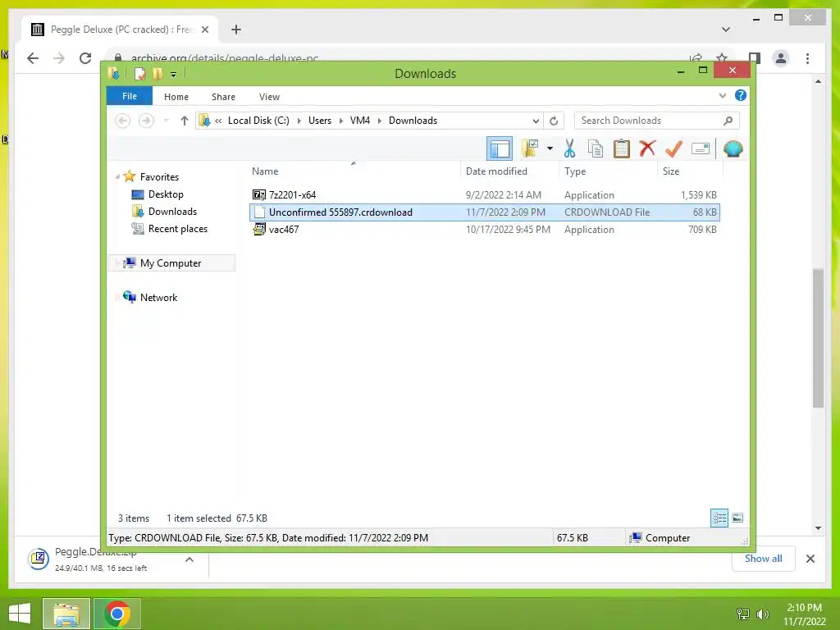This screenshot has height=630, width=840.
Task: Open a new Chrome tab
Action: tap(236, 30)
